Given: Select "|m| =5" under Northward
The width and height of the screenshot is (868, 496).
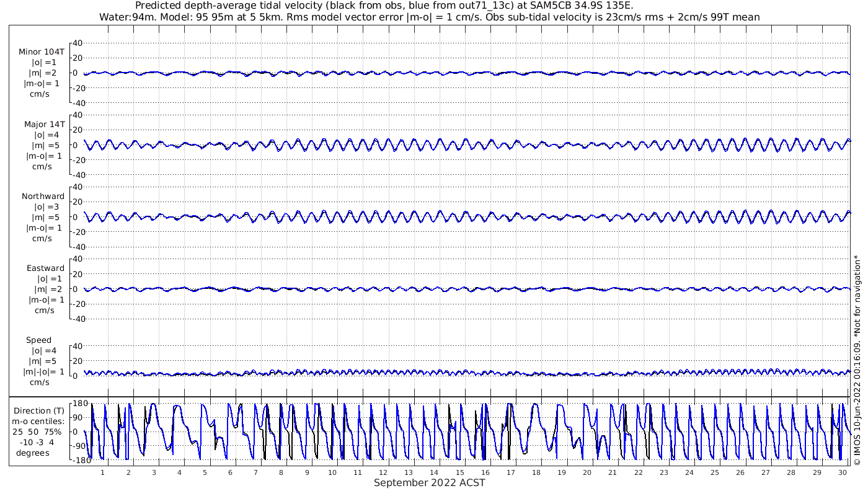Looking at the screenshot, I should 46,217.
